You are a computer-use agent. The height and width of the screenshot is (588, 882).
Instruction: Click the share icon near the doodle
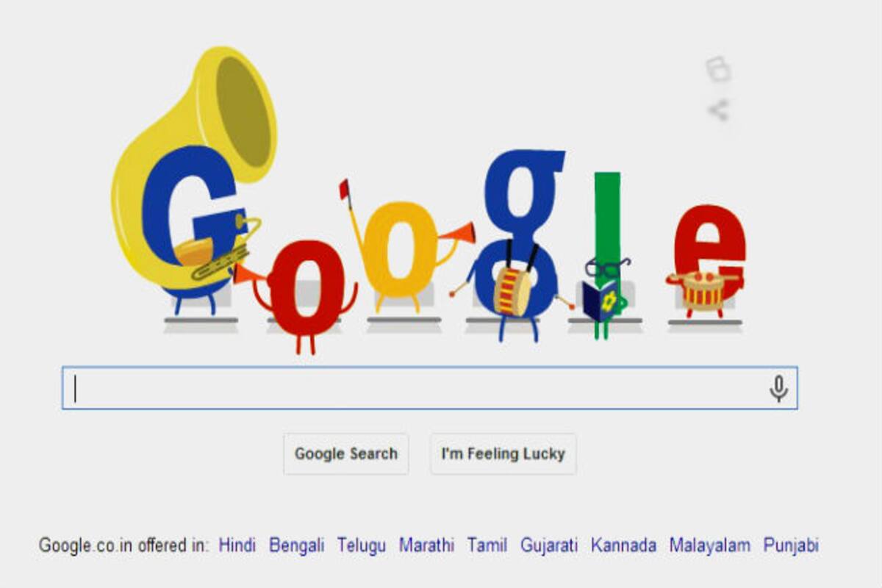click(x=718, y=110)
